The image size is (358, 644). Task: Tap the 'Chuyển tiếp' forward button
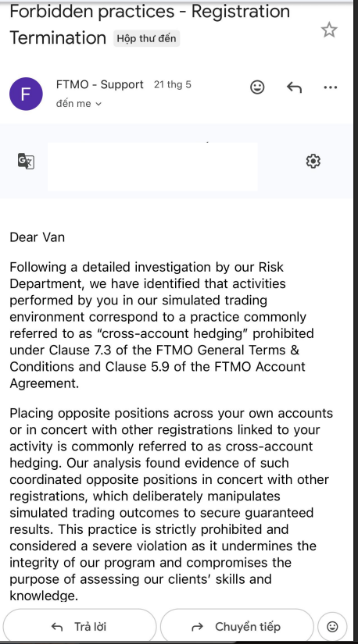(237, 627)
